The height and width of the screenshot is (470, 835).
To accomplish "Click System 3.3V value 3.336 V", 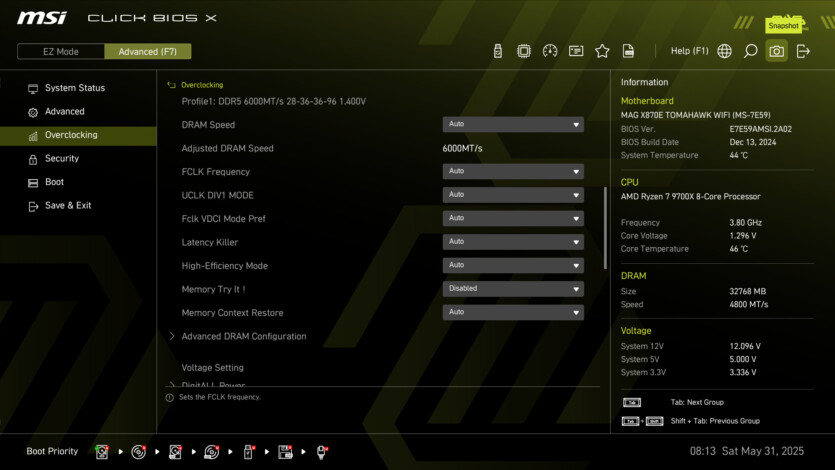I will click(x=743, y=372).
